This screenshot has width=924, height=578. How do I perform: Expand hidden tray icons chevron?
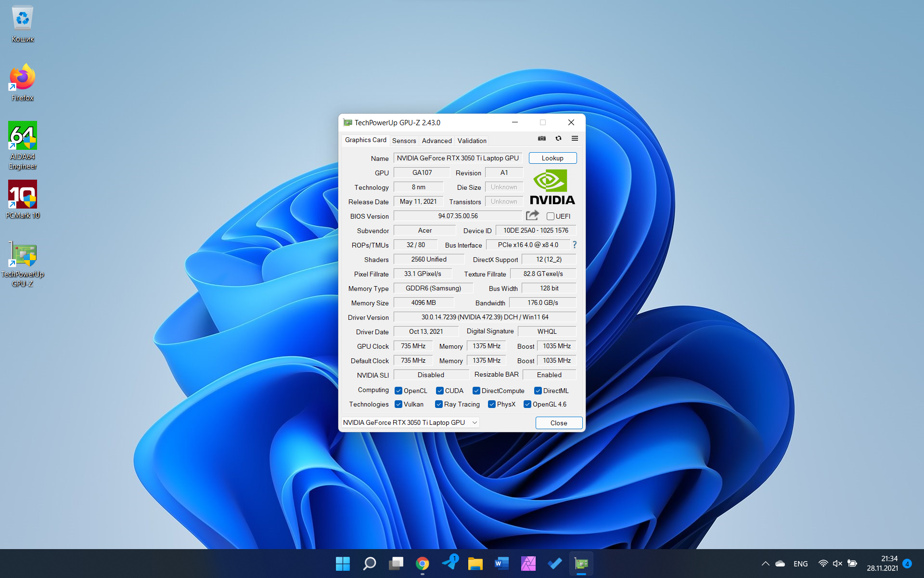(x=765, y=564)
